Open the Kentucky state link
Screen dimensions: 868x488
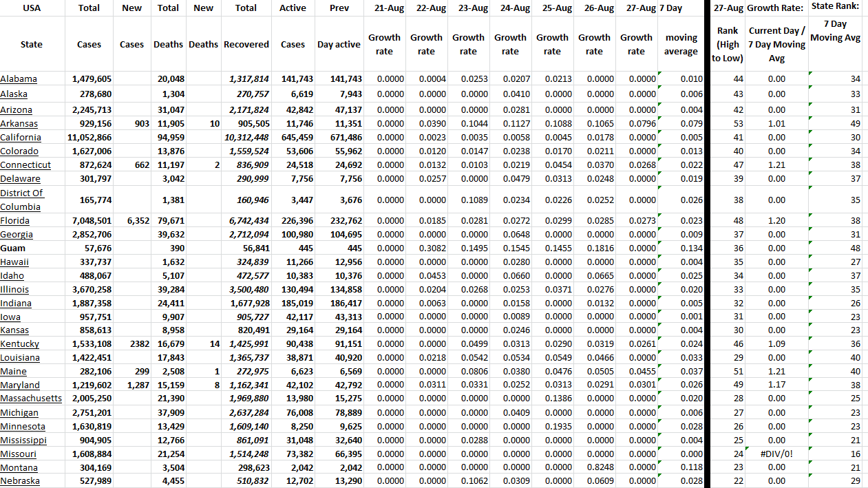coord(19,344)
